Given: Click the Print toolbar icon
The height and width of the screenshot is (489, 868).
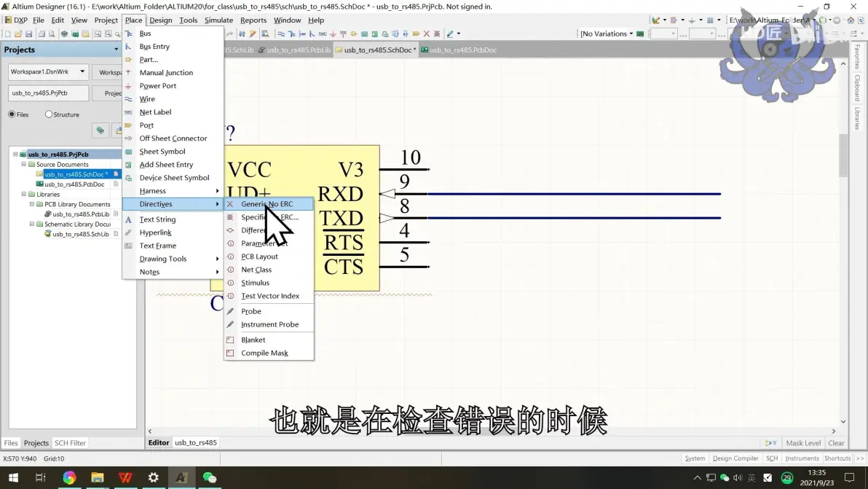Looking at the screenshot, I should 42,34.
